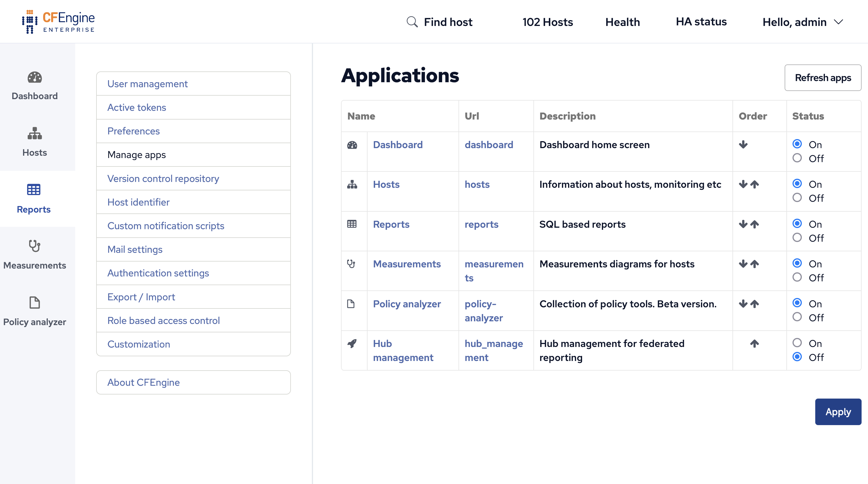This screenshot has width=868, height=484.
Task: Open the Role based access control settings
Action: point(164,320)
